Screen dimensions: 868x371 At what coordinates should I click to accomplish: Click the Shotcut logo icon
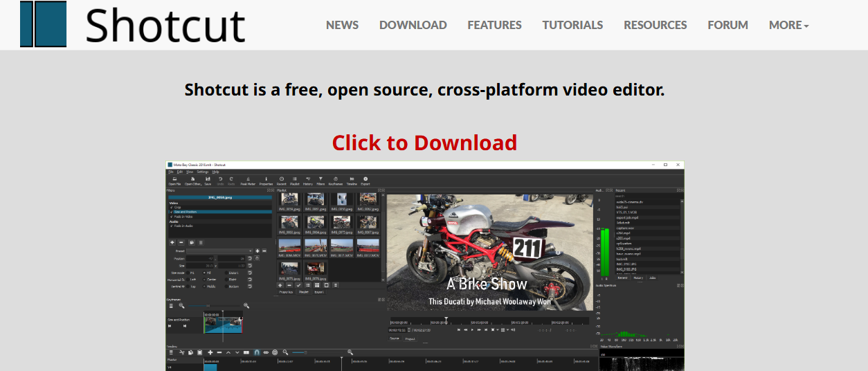coord(43,24)
